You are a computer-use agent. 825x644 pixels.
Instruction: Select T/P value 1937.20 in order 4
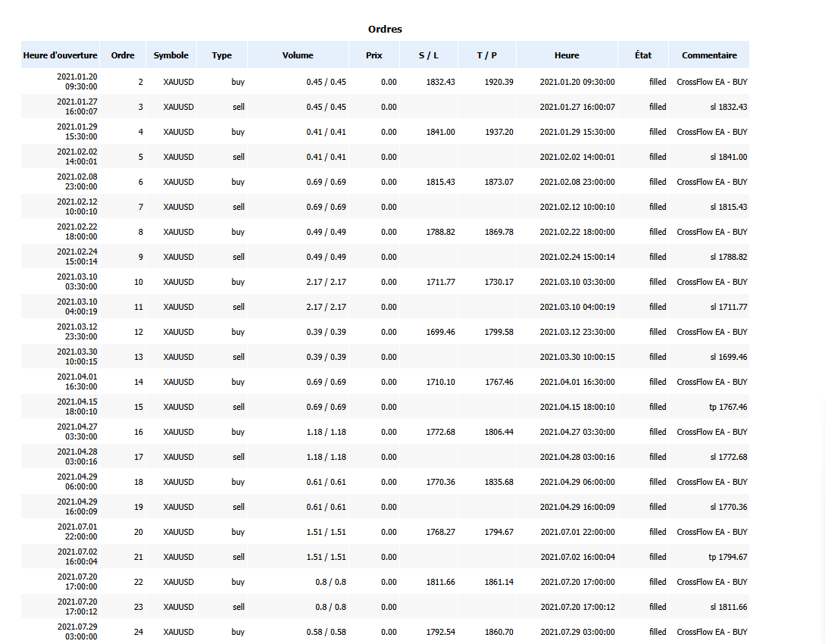tap(498, 132)
